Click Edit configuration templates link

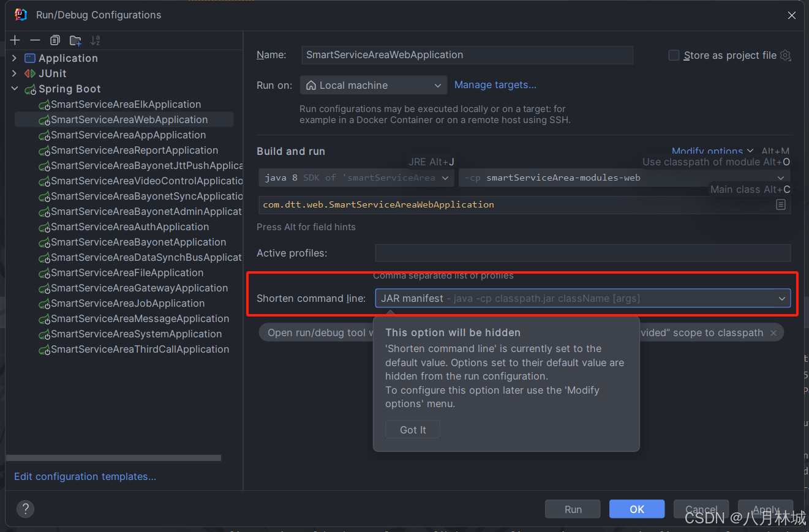tap(85, 476)
